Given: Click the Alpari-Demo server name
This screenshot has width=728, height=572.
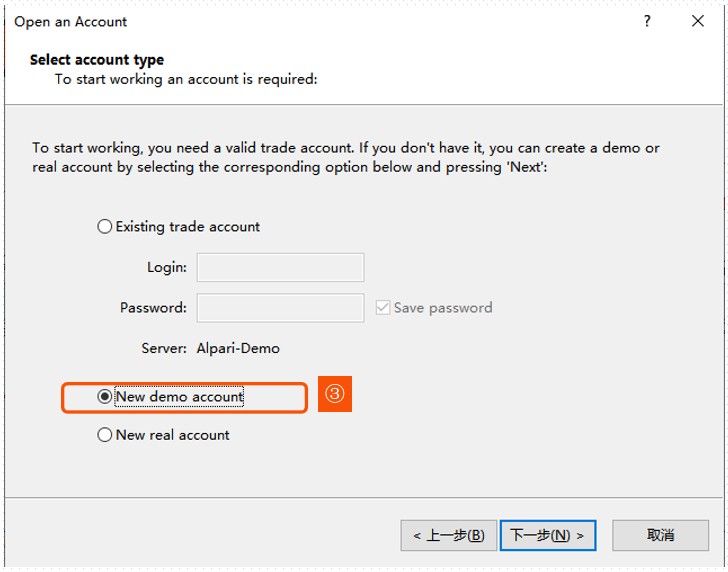Looking at the screenshot, I should click(x=238, y=348).
